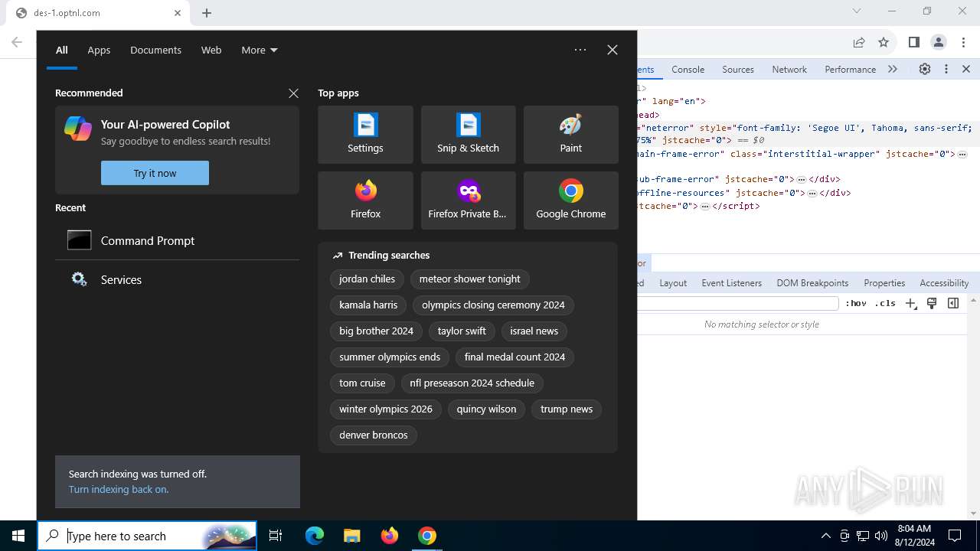980x551 pixels.
Task: Open Task View on taskbar
Action: [276, 536]
